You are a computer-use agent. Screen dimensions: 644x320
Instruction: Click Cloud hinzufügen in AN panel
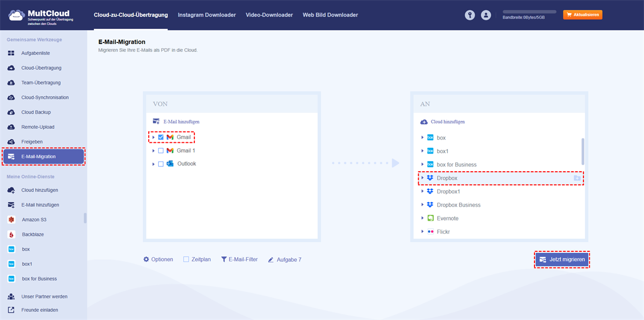443,122
